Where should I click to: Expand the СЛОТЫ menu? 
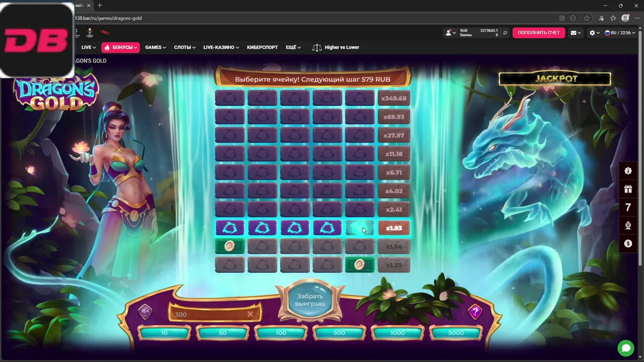[x=185, y=47]
